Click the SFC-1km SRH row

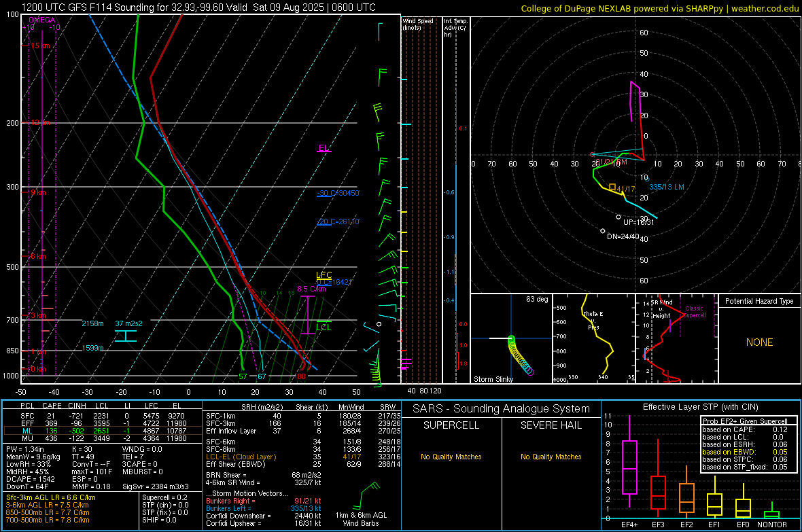(x=303, y=416)
